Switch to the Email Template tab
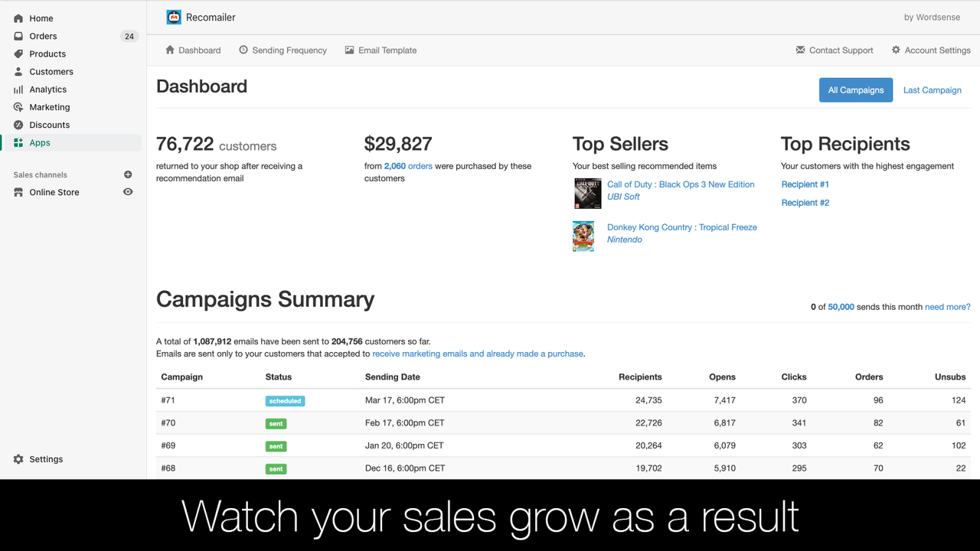 (x=381, y=50)
